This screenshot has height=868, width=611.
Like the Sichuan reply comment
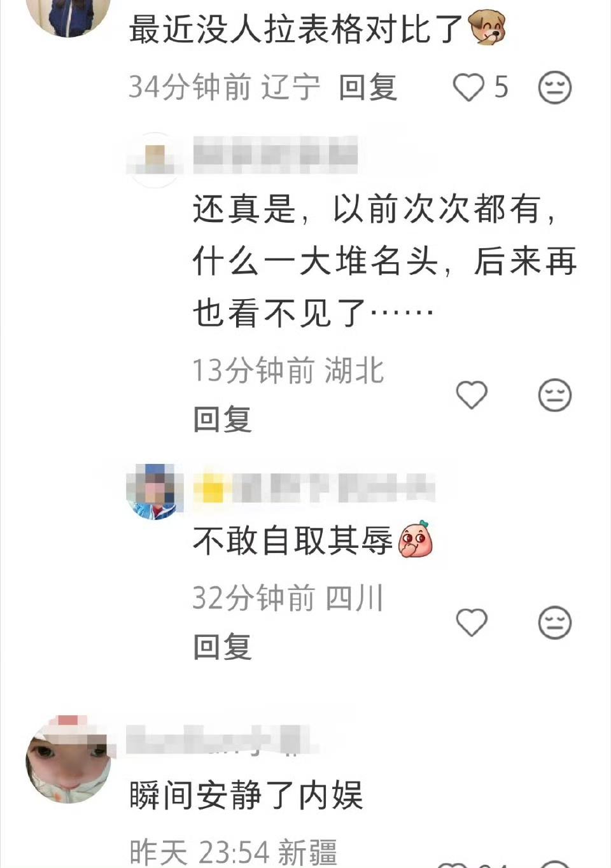point(472,622)
